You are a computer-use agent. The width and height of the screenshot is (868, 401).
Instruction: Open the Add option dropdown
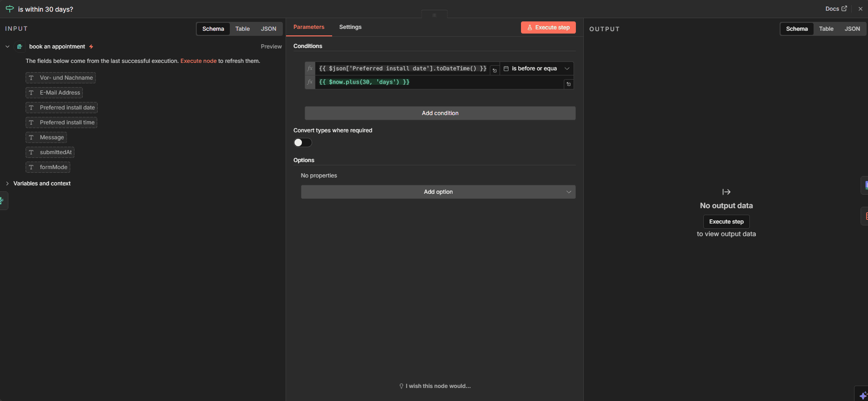(x=438, y=192)
